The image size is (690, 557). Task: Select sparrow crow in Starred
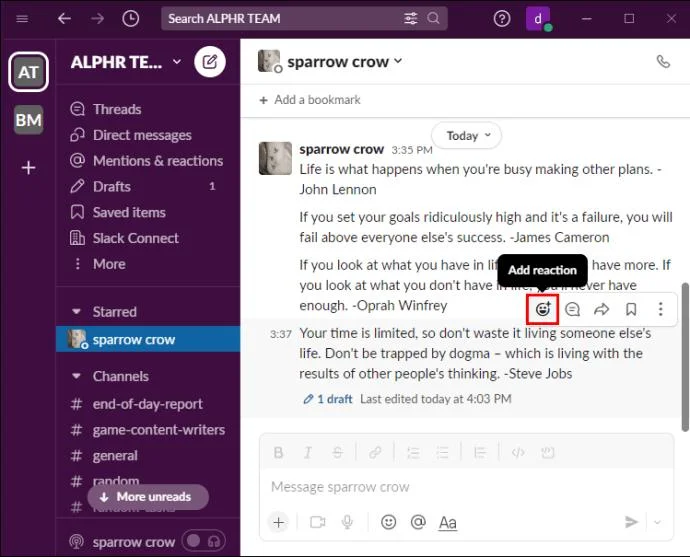148,339
